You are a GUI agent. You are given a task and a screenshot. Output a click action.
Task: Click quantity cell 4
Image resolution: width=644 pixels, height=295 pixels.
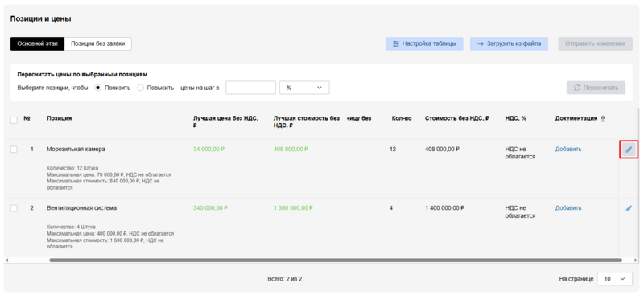391,208
